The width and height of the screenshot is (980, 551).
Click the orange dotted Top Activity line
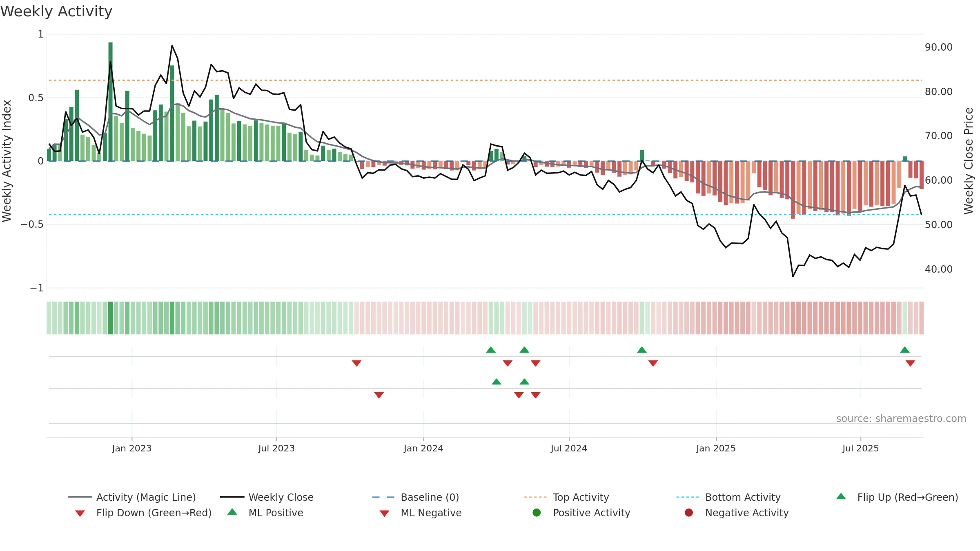pyautogui.click(x=485, y=80)
